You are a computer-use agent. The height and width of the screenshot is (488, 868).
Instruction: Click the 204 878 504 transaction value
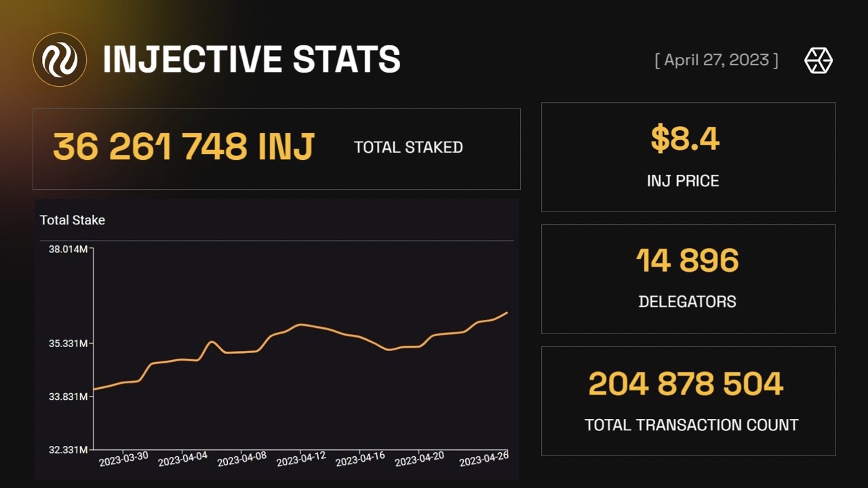click(x=686, y=384)
